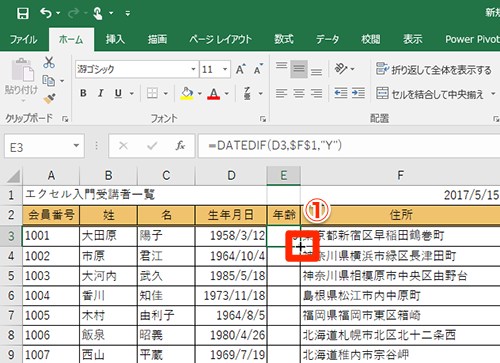The width and height of the screenshot is (500, 363).
Task: Apply yellow fill color
Action: 187,93
